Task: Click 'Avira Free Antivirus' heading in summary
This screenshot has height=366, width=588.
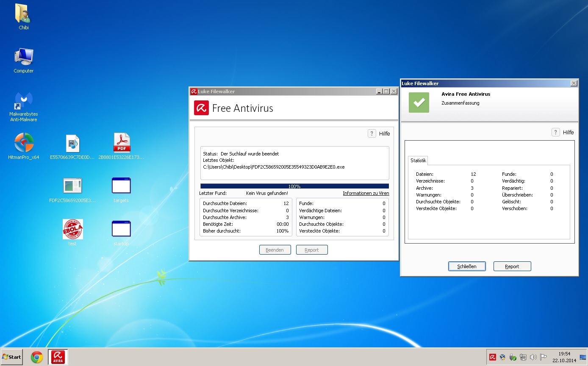Action: (466, 94)
